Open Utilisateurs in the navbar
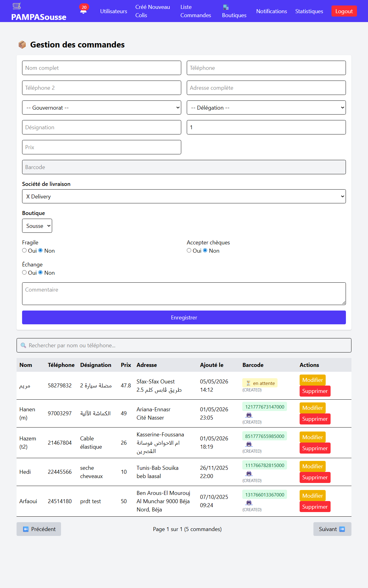This screenshot has width=368, height=588. pyautogui.click(x=113, y=11)
